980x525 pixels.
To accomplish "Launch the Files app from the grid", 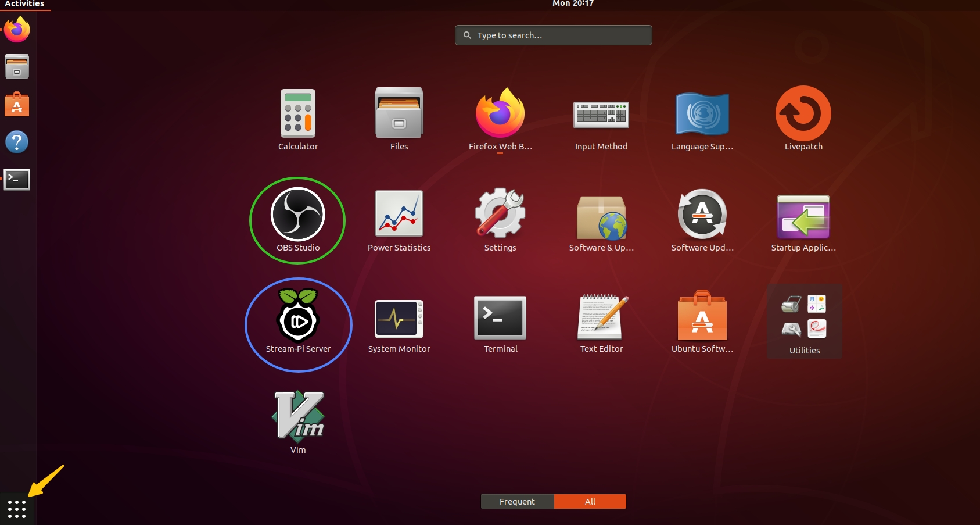I will [x=399, y=120].
